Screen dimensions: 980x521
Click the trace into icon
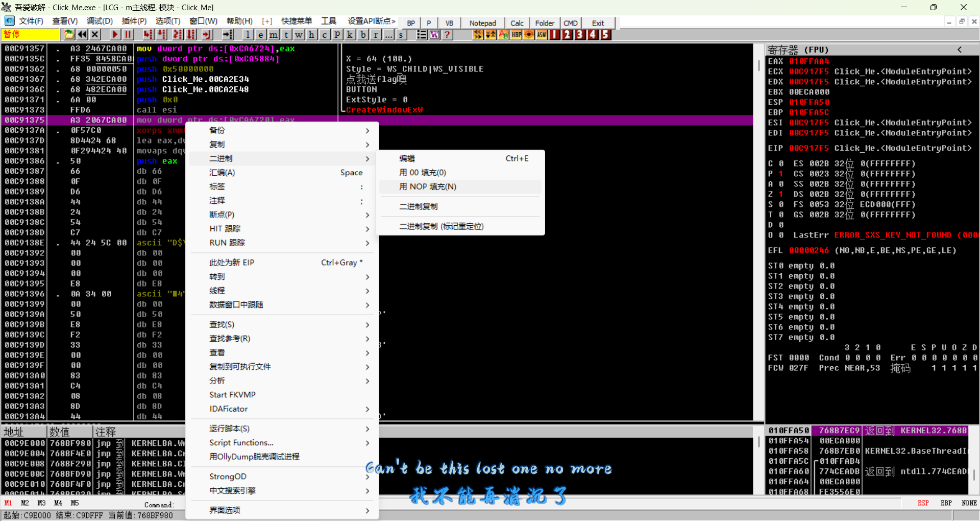[178, 34]
